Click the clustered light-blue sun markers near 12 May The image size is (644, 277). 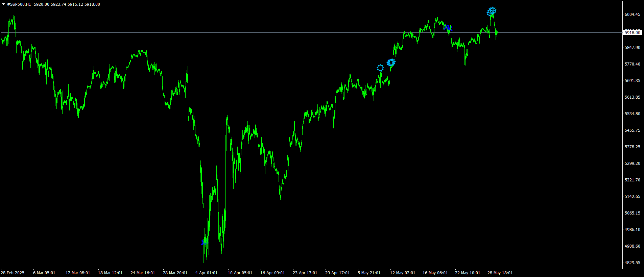(391, 62)
